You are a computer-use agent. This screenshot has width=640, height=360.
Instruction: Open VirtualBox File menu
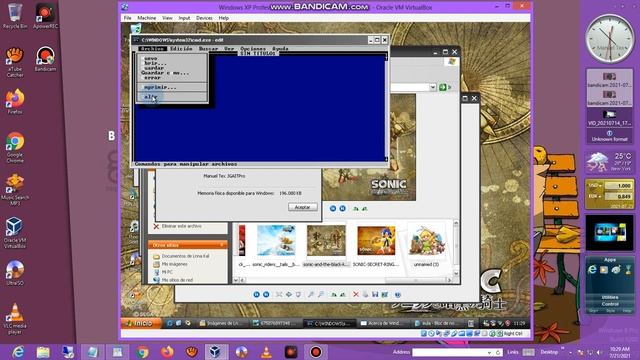pyautogui.click(x=128, y=18)
